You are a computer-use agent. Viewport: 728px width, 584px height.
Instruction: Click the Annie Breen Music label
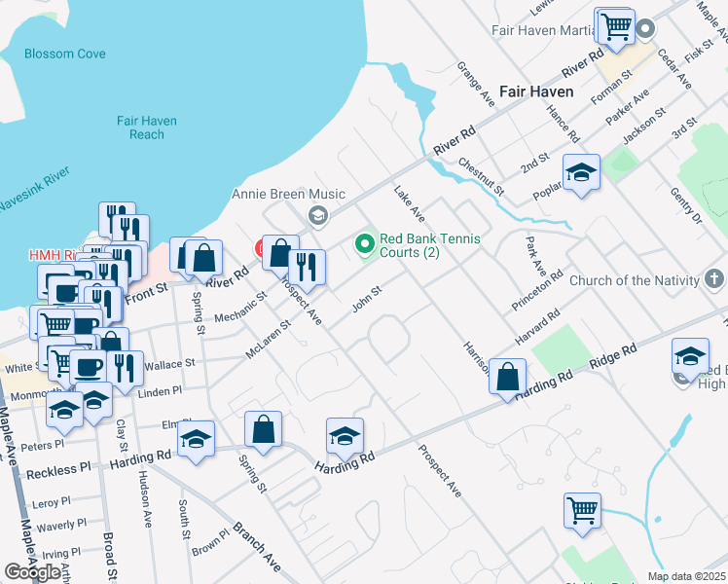288,194
